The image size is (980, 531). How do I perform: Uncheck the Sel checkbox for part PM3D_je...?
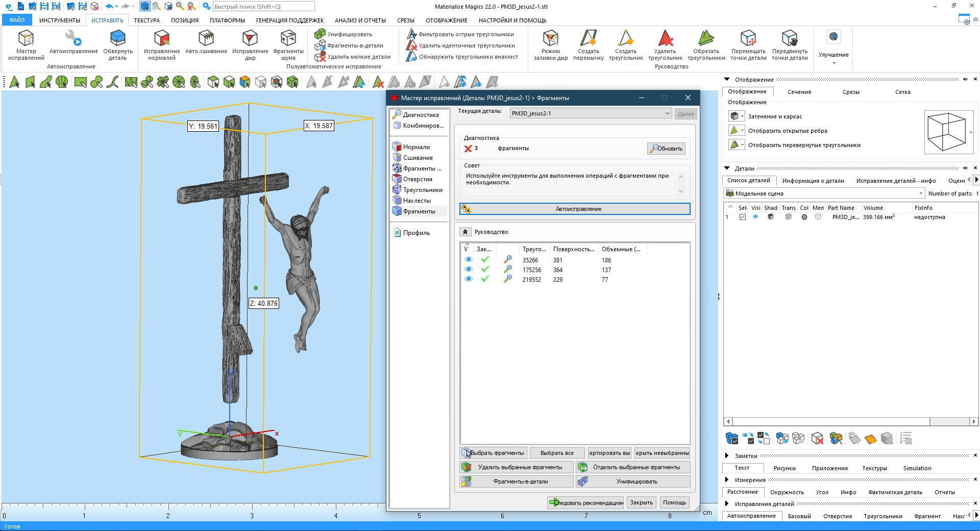743,217
